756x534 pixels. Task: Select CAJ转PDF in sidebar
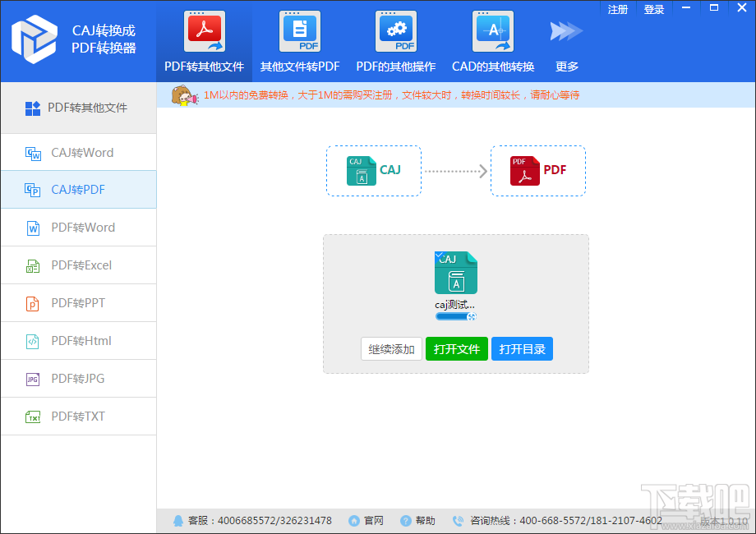(x=79, y=190)
